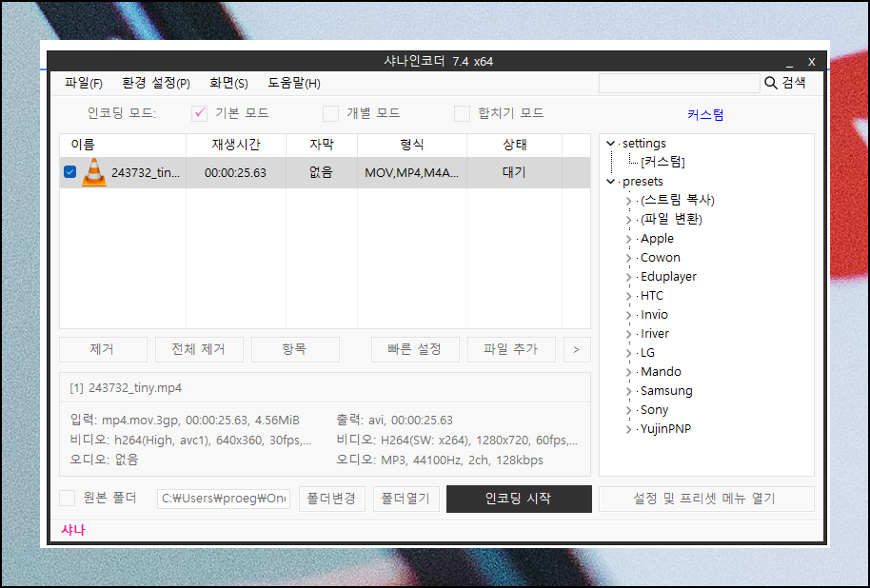The height and width of the screenshot is (588, 870).
Task: Enable the 개별 모드 checkbox
Action: tap(330, 113)
